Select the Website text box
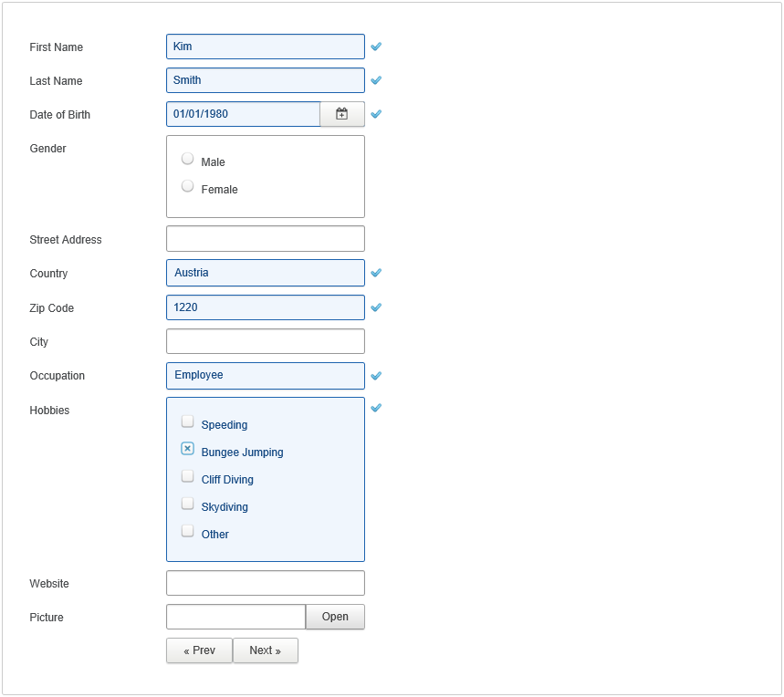Viewport: 784px width, 697px height. pyautogui.click(x=265, y=583)
